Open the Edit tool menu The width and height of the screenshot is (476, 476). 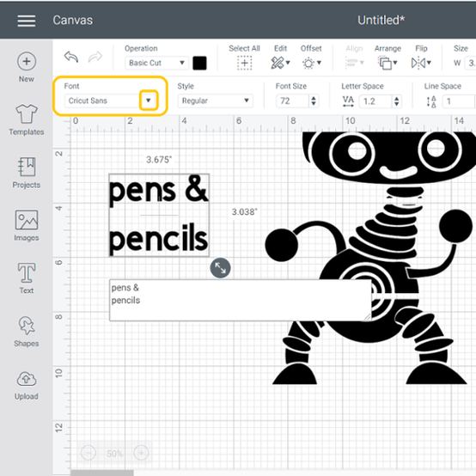280,63
